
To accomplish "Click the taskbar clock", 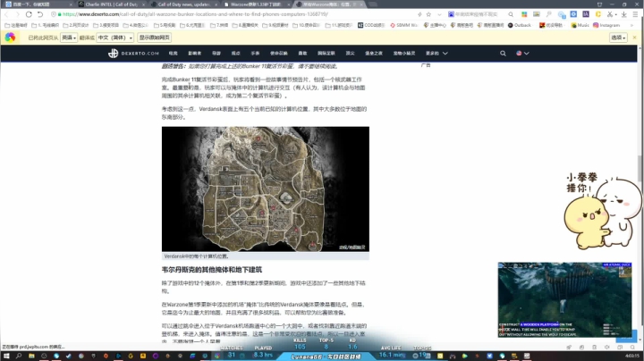I will (631, 356).
